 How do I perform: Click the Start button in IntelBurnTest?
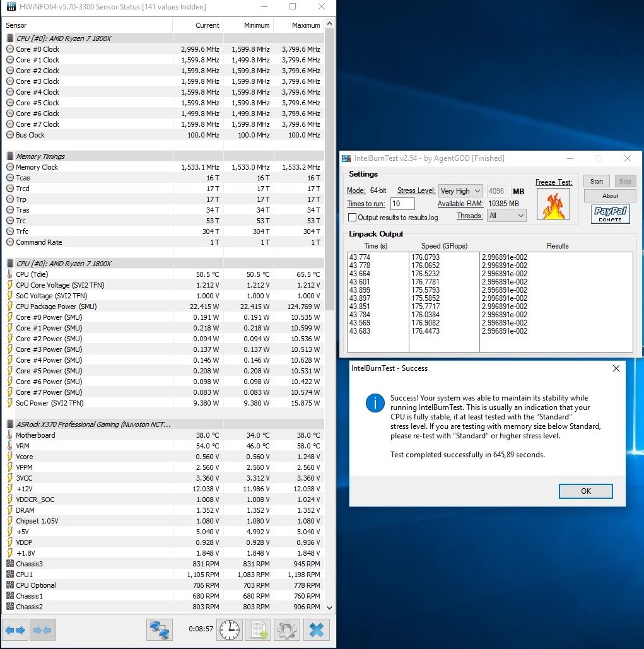[x=597, y=181]
